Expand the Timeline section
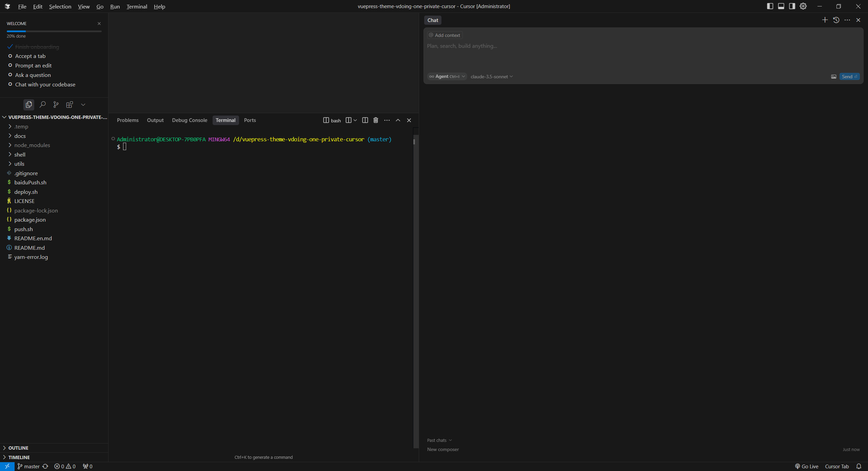Viewport: 868px width, 471px height. click(54, 457)
